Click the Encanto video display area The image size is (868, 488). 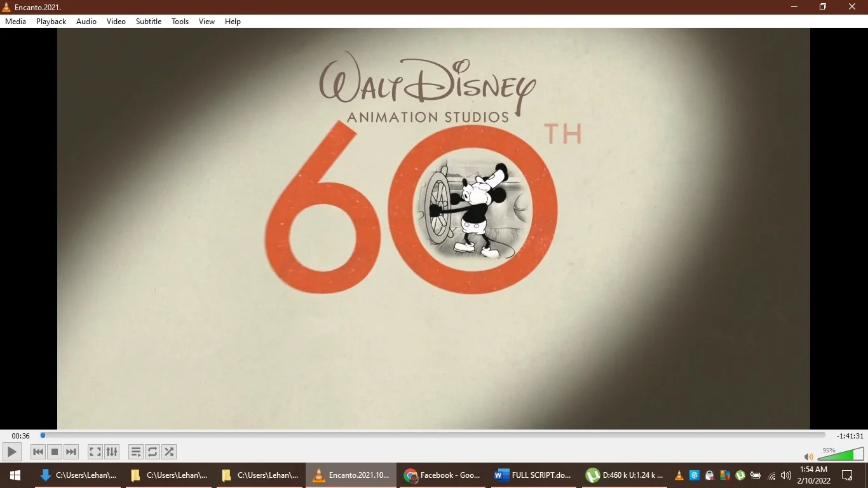point(433,229)
